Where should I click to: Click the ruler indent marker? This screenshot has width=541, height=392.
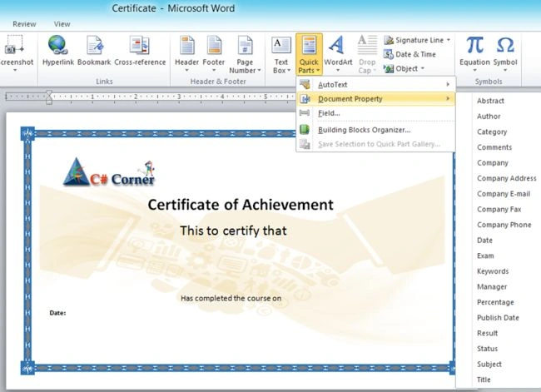49,97
